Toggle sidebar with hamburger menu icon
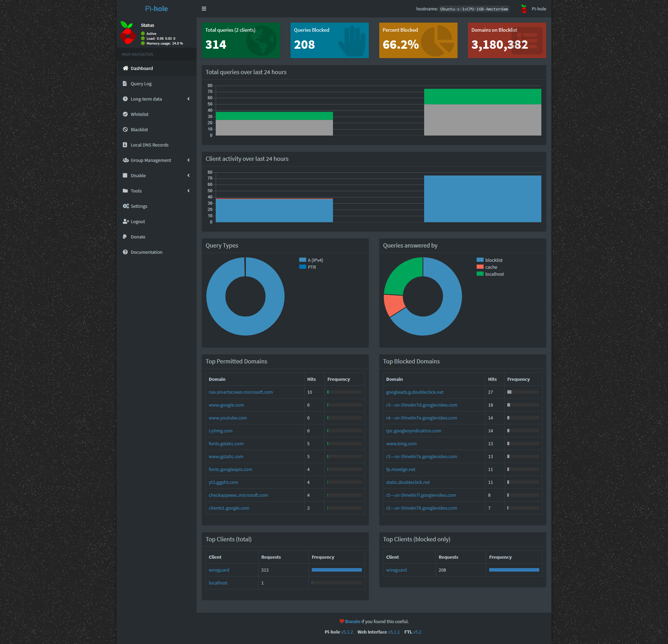The width and height of the screenshot is (668, 644). point(204,9)
